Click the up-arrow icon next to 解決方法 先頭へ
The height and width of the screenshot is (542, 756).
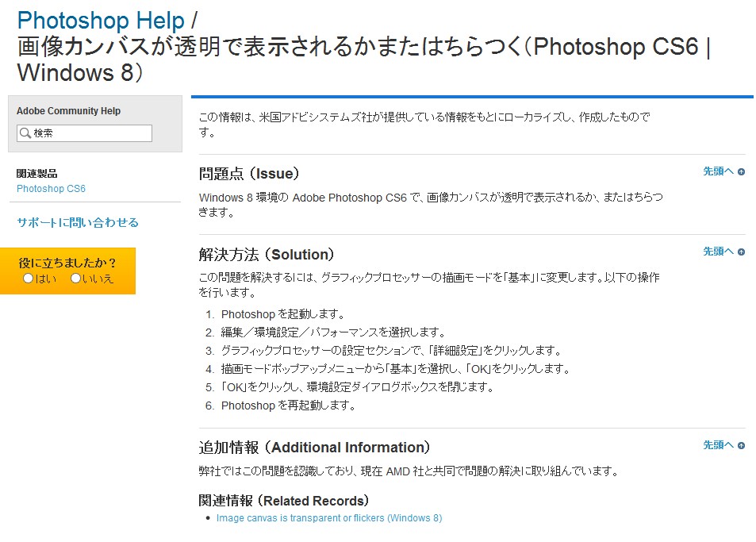(x=741, y=252)
